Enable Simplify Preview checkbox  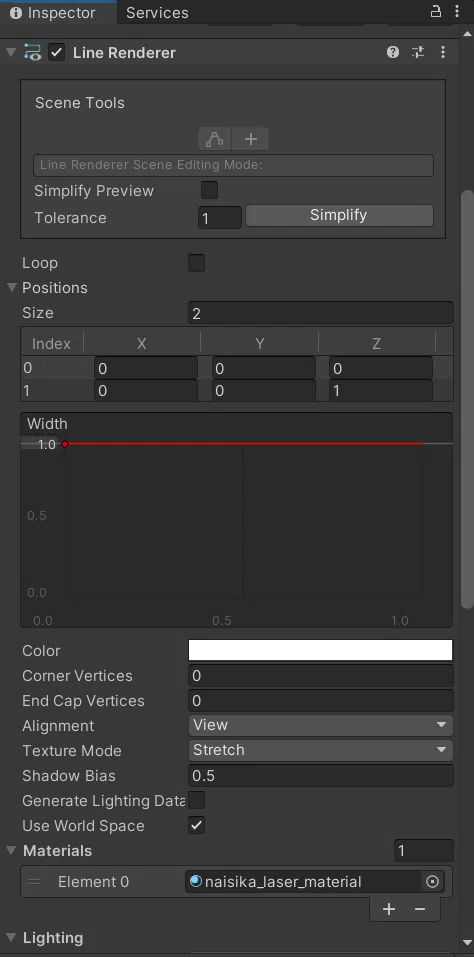209,190
